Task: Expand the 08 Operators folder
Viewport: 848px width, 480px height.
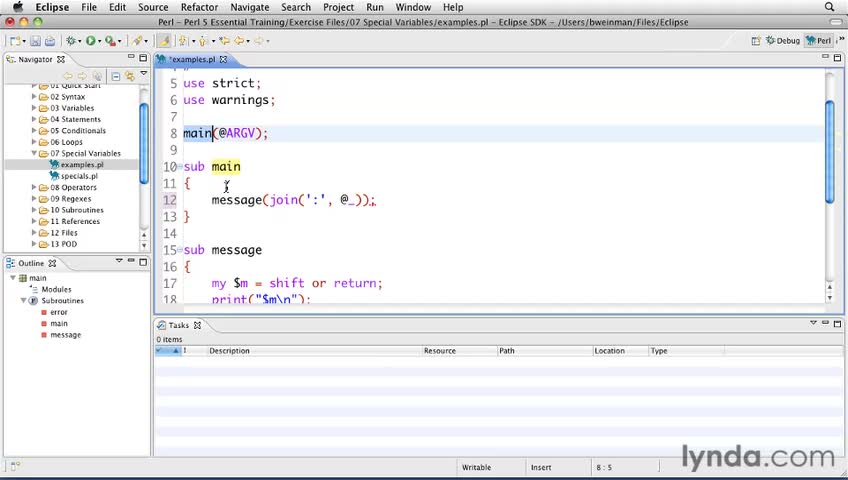Action: 34,187
